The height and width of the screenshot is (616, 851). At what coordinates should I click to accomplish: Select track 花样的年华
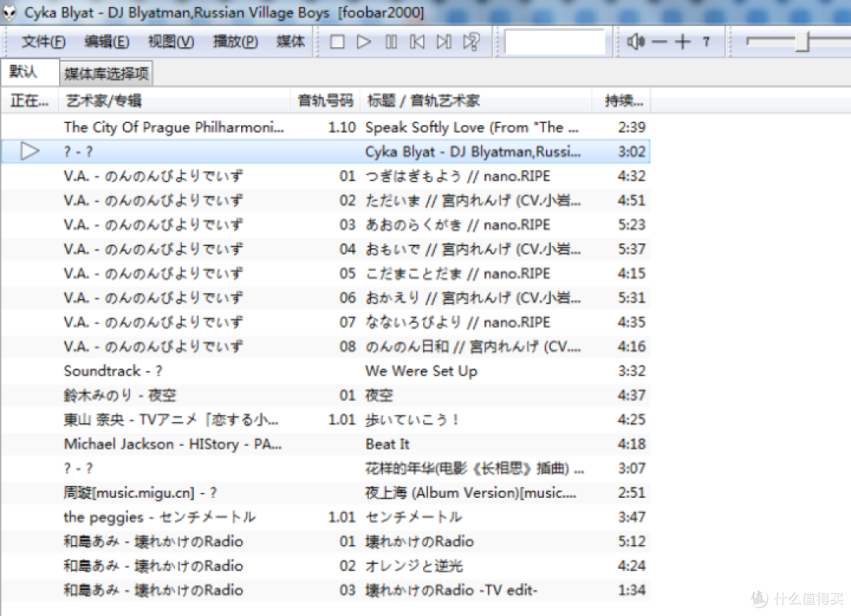(325, 469)
